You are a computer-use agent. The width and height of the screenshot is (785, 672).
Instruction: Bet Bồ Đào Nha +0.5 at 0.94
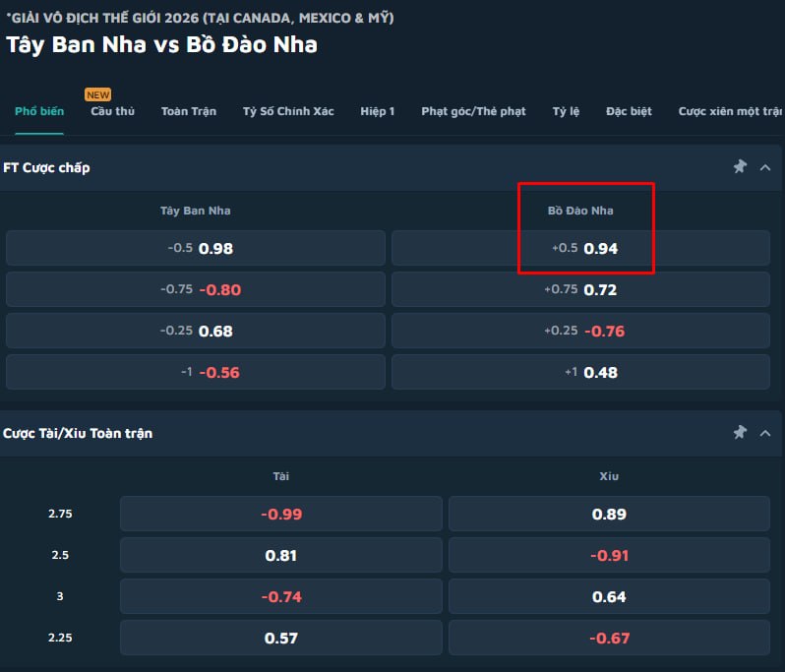(580, 248)
